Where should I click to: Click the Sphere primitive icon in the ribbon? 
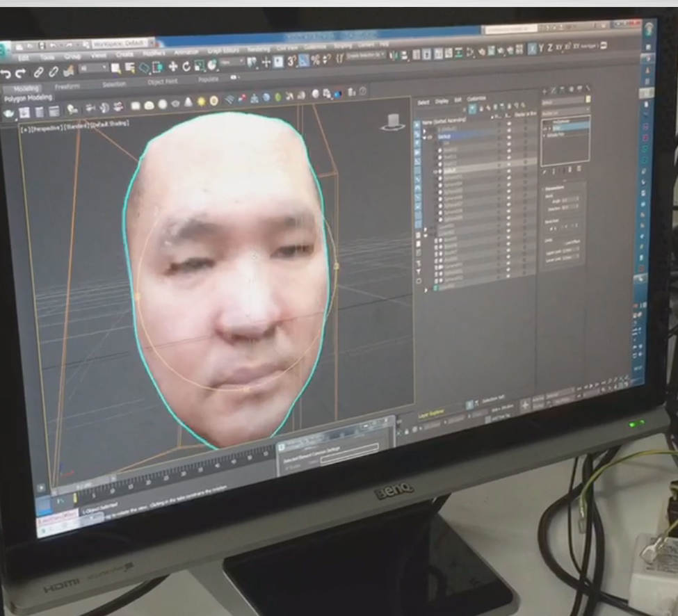tap(161, 104)
